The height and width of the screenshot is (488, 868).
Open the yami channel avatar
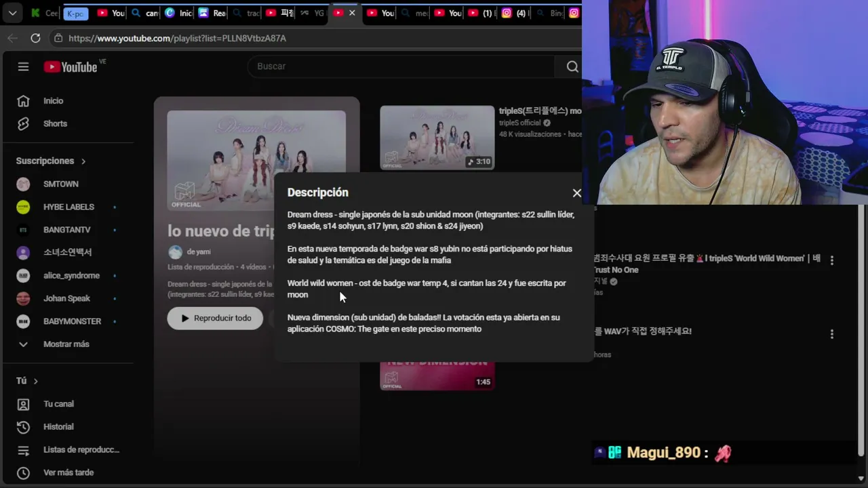click(x=176, y=252)
